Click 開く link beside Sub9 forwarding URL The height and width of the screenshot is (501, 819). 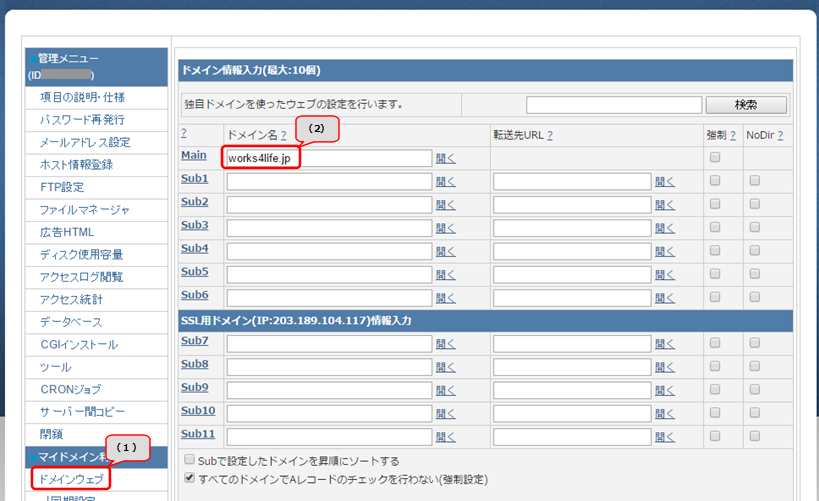tap(665, 390)
